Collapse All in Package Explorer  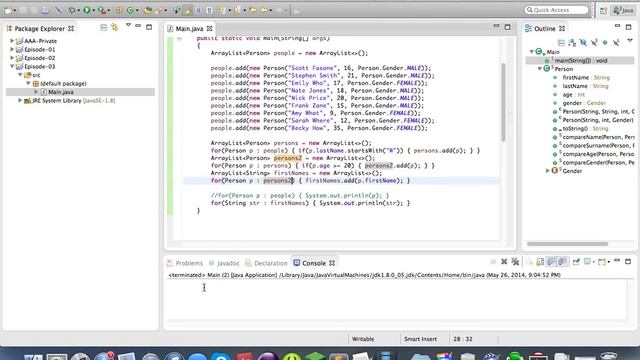(x=104, y=27)
